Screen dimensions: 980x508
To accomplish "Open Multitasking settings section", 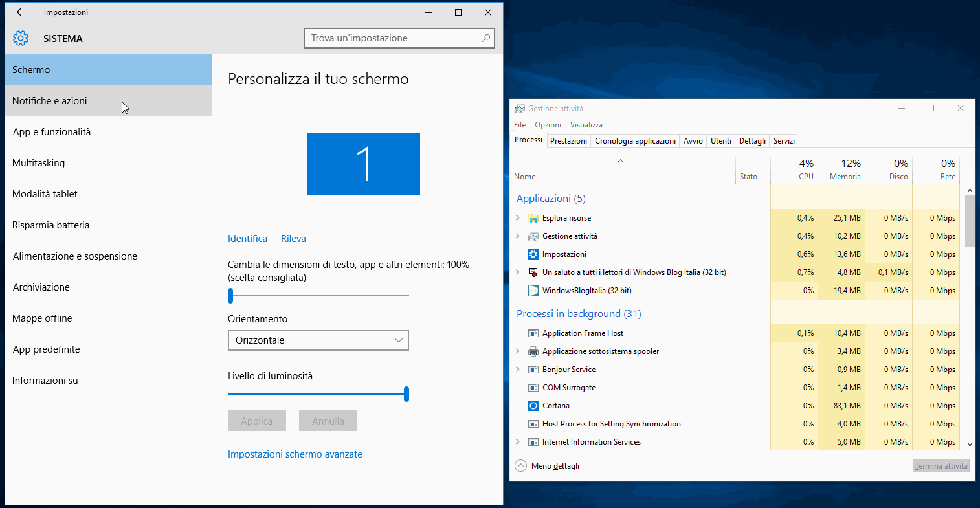I will coord(109,162).
